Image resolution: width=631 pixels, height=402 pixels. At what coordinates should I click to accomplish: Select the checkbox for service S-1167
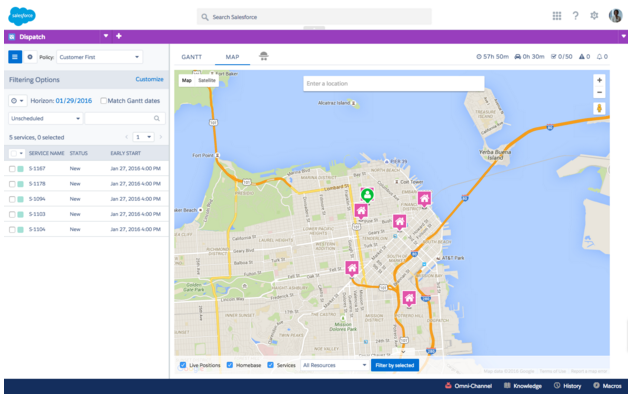(12, 169)
